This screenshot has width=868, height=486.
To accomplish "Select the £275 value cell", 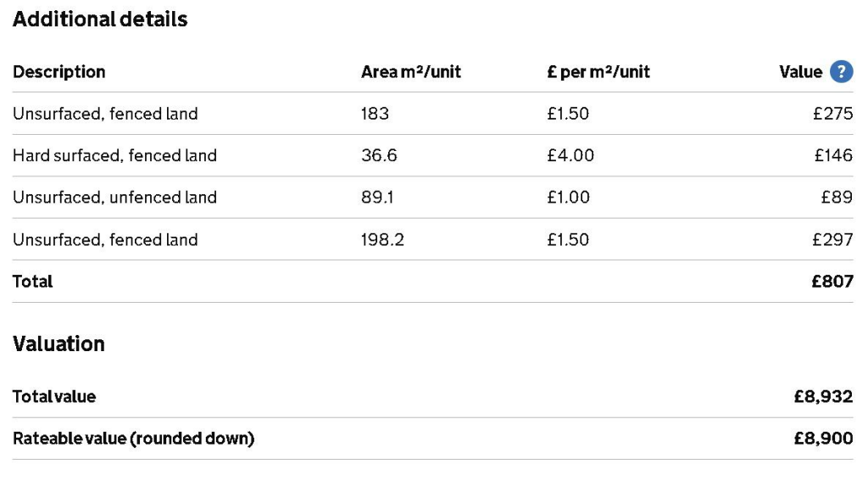I will click(832, 114).
